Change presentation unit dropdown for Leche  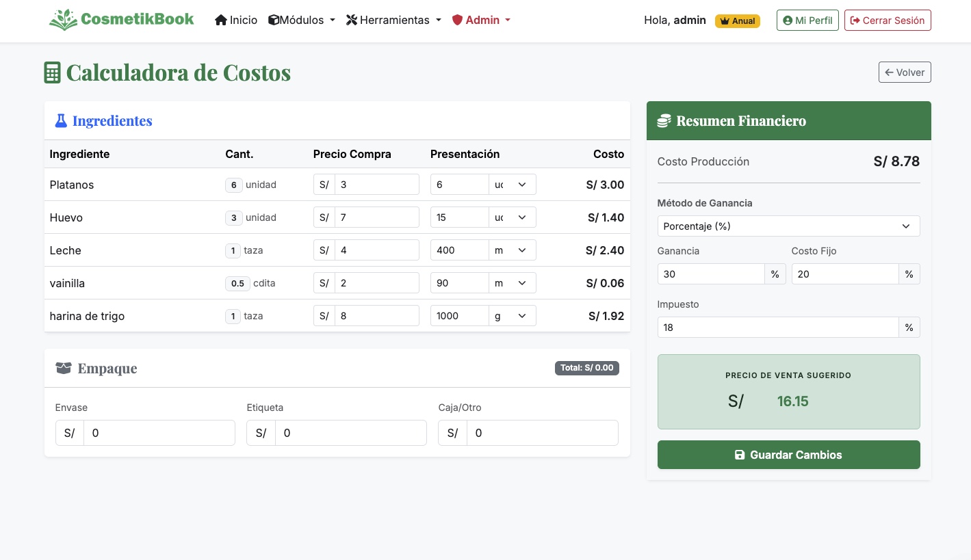point(512,250)
